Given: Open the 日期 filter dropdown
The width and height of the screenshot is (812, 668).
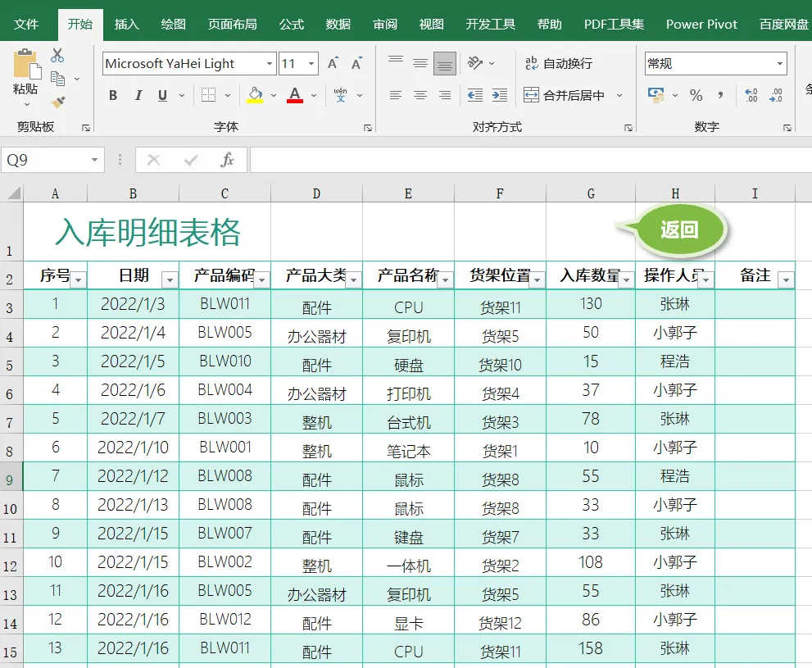Looking at the screenshot, I should [170, 279].
